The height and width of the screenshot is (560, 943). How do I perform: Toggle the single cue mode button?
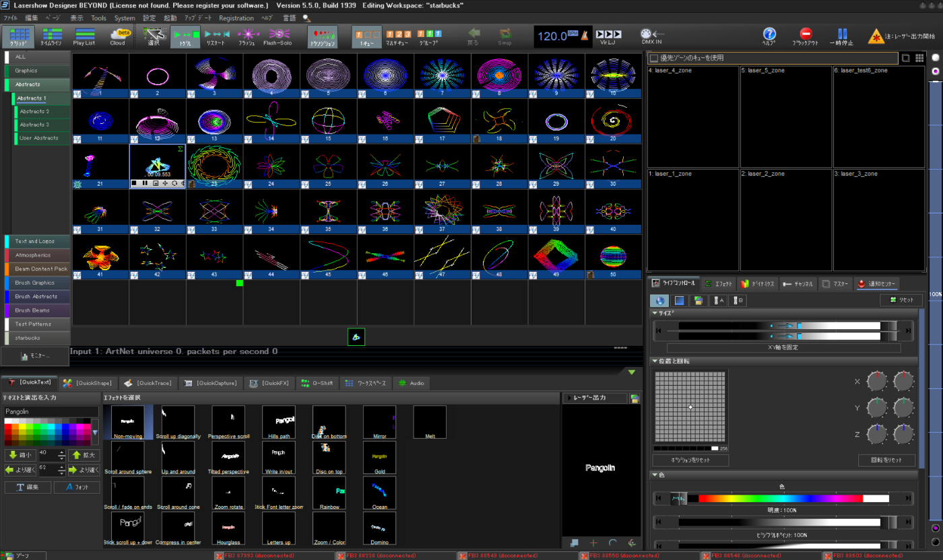[x=368, y=36]
